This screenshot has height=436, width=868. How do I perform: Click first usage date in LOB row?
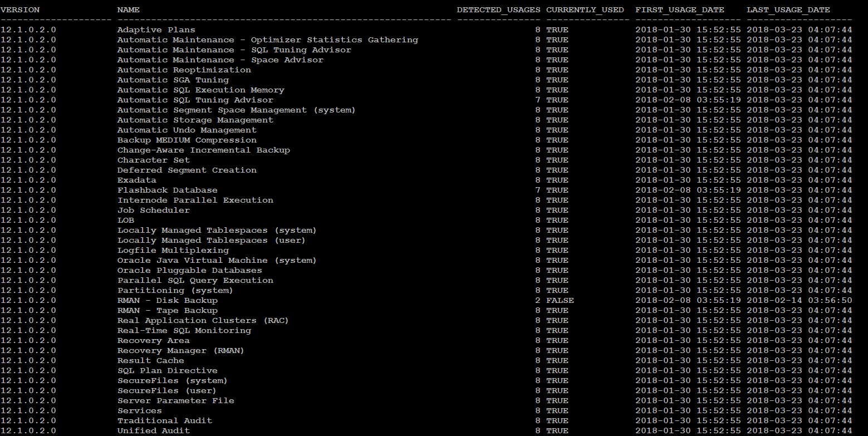pos(688,220)
